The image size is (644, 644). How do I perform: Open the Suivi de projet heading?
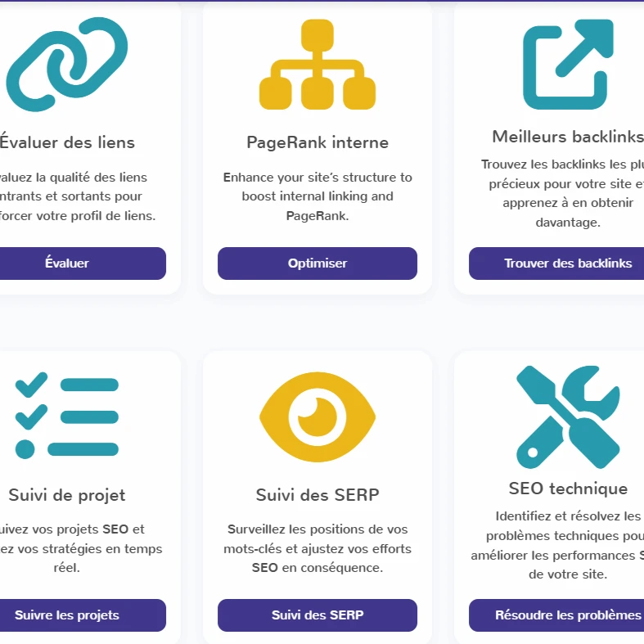tap(67, 494)
